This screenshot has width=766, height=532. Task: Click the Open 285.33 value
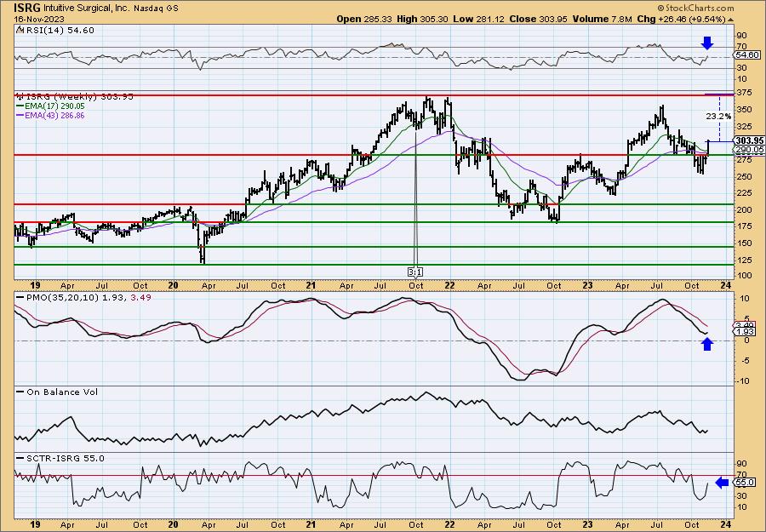[x=363, y=19]
